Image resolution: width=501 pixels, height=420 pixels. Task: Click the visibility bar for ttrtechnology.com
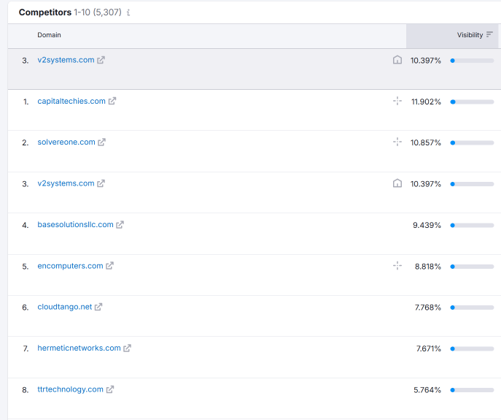472,390
